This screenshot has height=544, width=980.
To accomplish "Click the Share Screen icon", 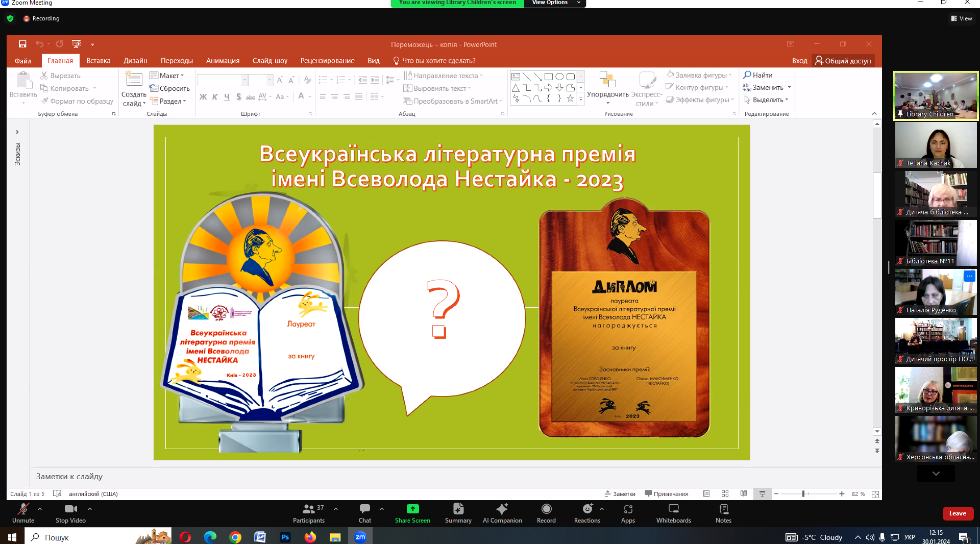I will 412,509.
